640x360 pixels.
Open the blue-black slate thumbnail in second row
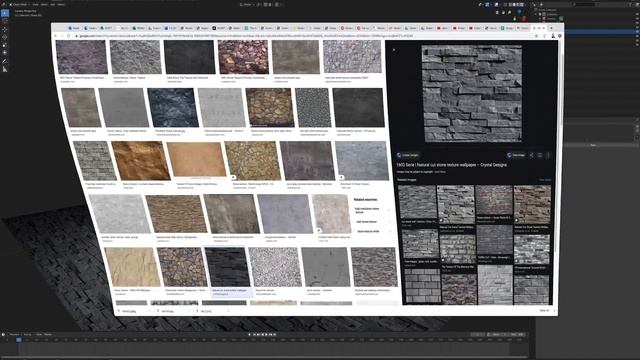coord(173,107)
